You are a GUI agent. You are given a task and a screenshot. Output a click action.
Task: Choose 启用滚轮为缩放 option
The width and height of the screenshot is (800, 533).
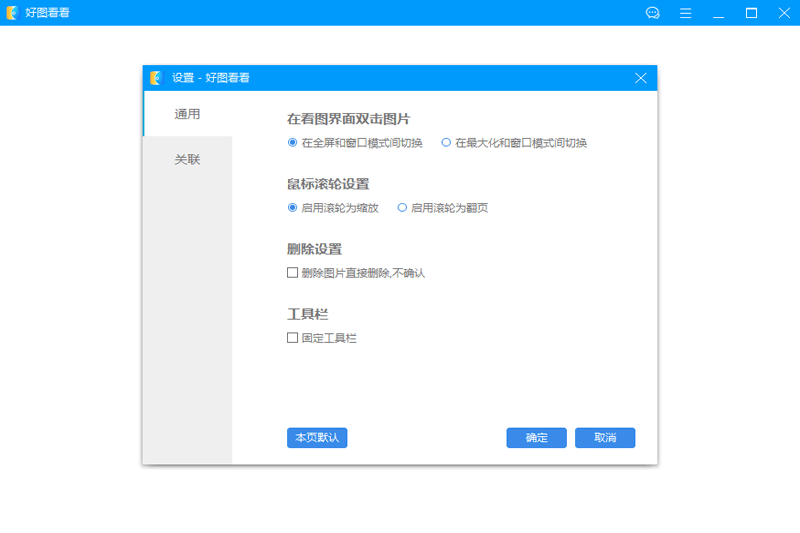pyautogui.click(x=293, y=208)
